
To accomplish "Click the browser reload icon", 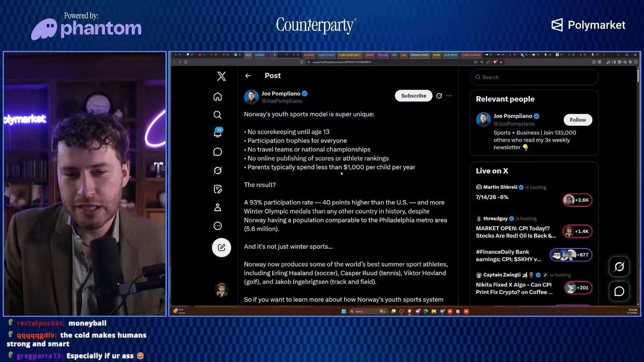I will tap(186, 62).
